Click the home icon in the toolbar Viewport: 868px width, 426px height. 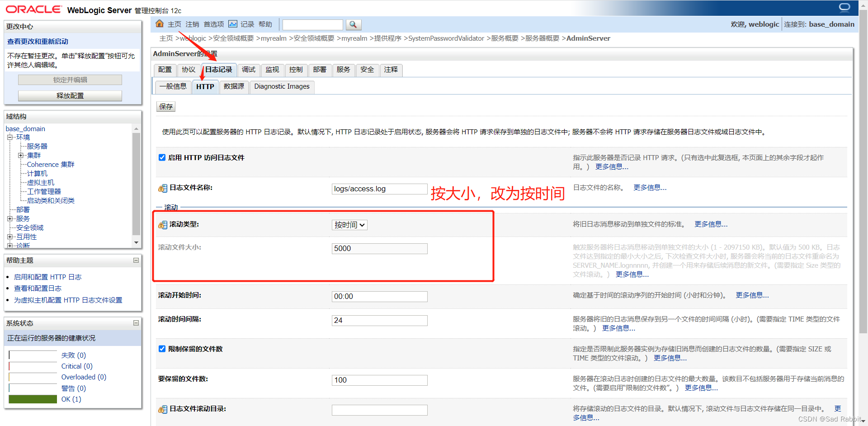[x=159, y=24]
